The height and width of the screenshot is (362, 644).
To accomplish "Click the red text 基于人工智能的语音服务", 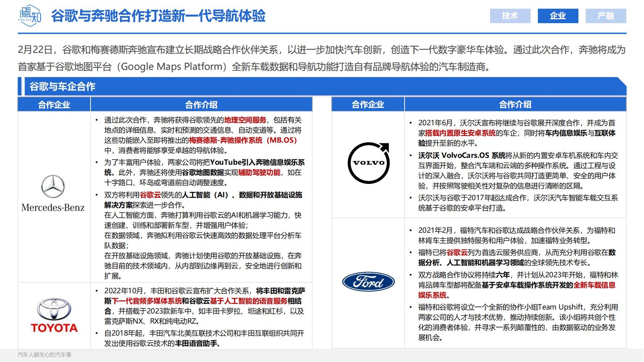I will pos(248,301).
